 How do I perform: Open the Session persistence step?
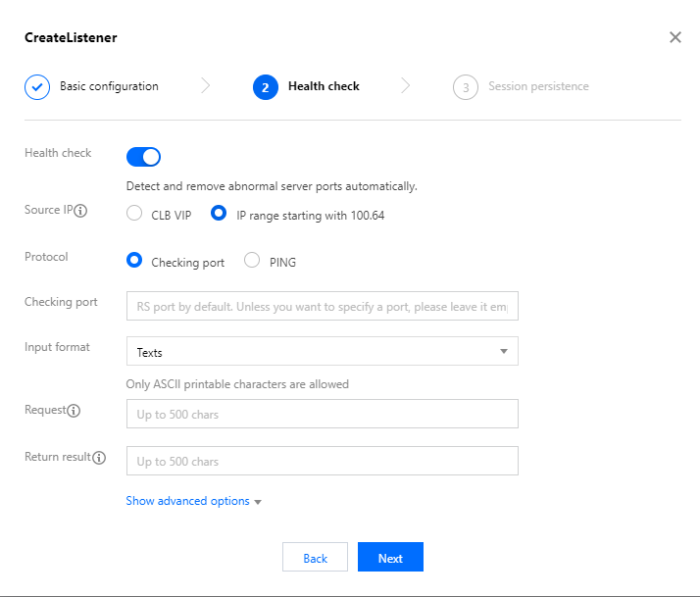(538, 86)
